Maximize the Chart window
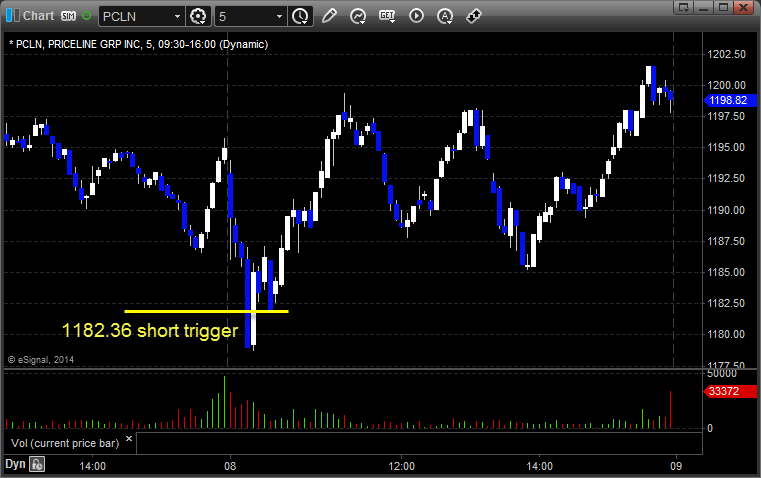Image resolution: width=761 pixels, height=478 pixels. tap(724, 7)
